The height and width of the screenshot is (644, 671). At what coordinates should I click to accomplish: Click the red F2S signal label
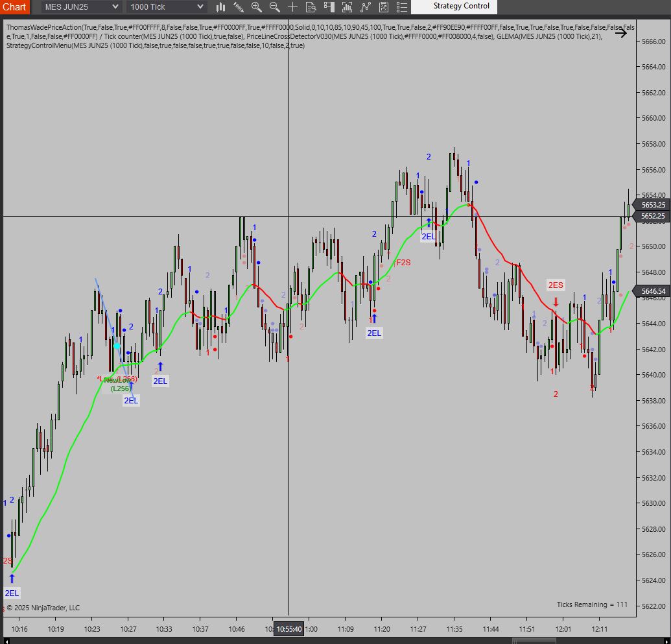[x=403, y=263]
